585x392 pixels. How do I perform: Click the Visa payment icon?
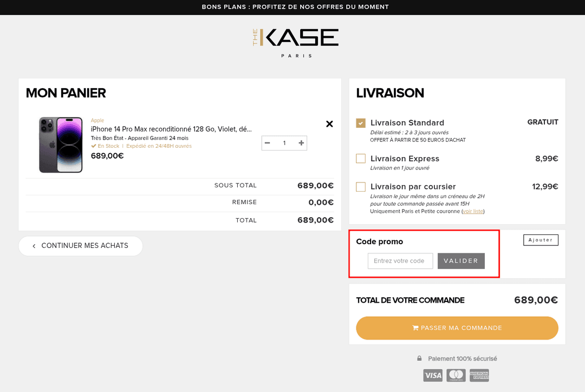coord(433,375)
